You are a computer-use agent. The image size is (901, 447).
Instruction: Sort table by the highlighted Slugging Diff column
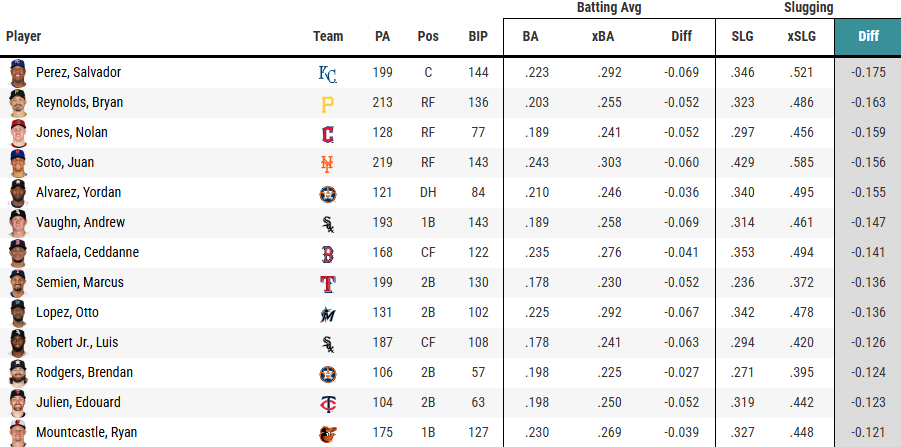(x=868, y=36)
